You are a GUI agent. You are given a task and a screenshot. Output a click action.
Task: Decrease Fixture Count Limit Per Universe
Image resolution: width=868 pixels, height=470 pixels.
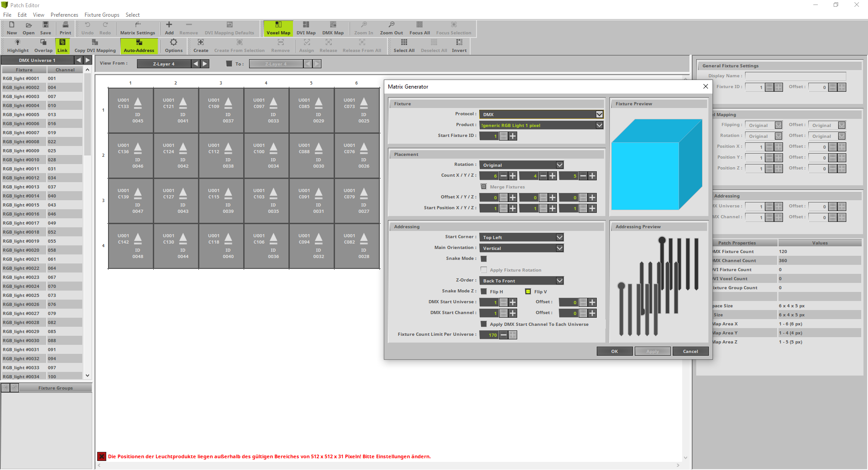click(504, 335)
